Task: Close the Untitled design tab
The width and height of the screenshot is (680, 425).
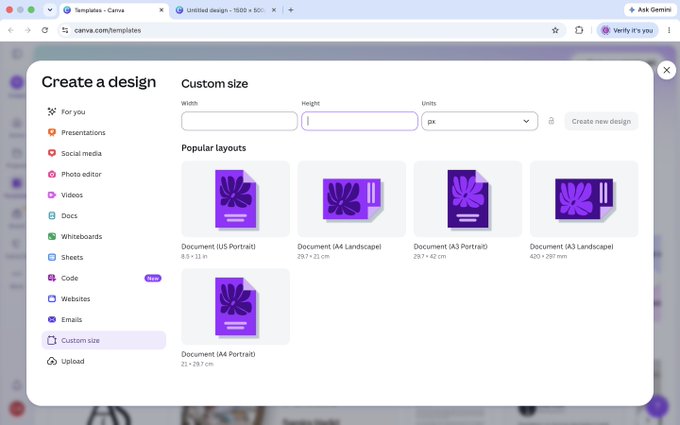Action: [274, 10]
